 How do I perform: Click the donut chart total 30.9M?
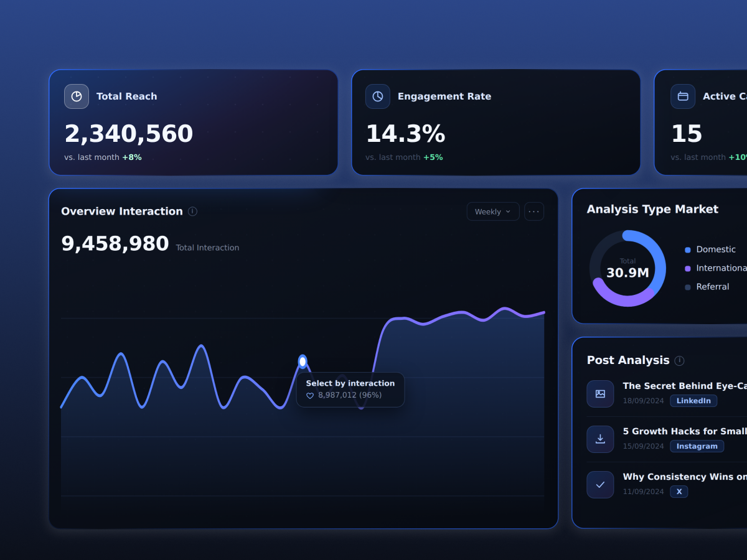pos(627,273)
